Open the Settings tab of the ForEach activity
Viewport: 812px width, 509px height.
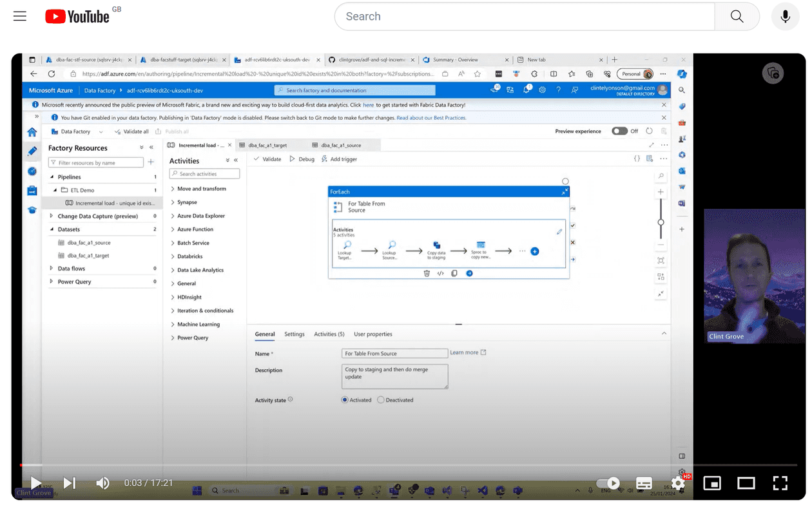295,334
